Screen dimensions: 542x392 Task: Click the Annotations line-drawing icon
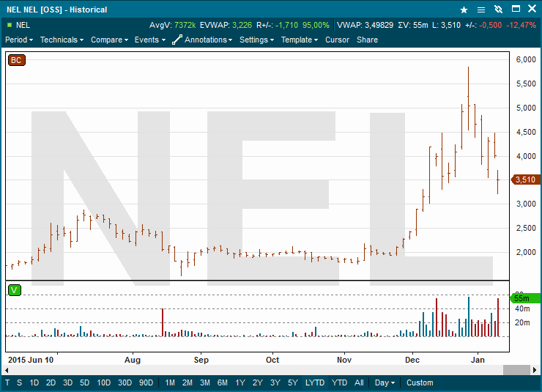point(177,40)
